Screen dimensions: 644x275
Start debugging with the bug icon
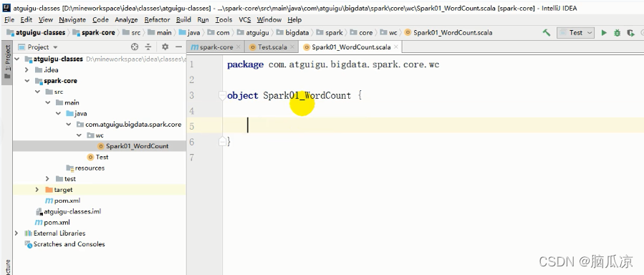tap(617, 32)
